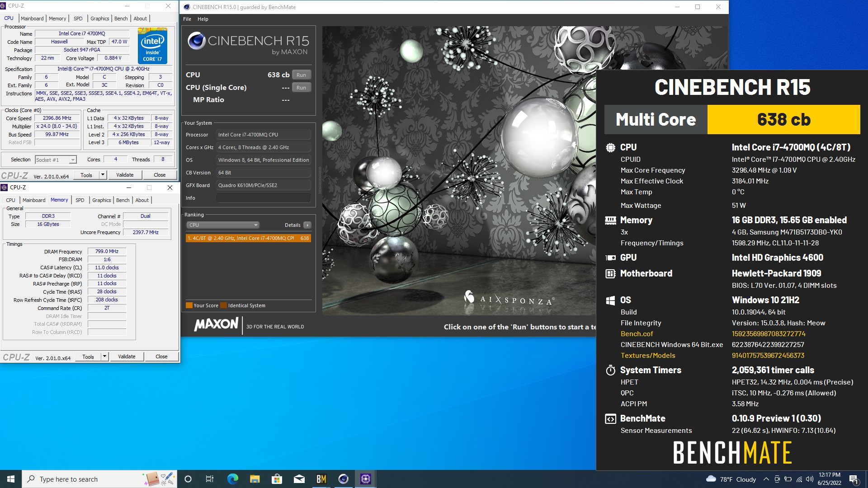
Task: Switch to BenchMate taskbar icon
Action: point(321,479)
